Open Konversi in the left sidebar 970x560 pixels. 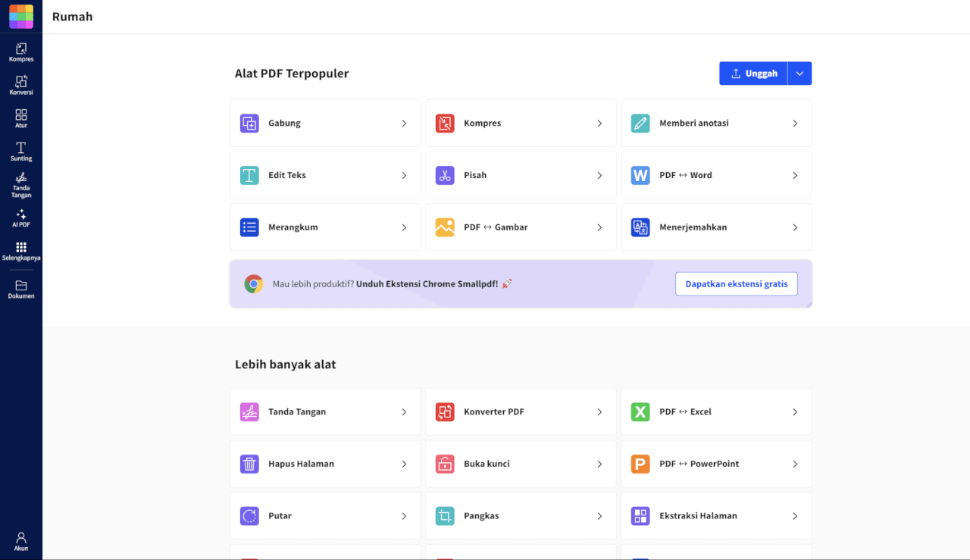(21, 85)
